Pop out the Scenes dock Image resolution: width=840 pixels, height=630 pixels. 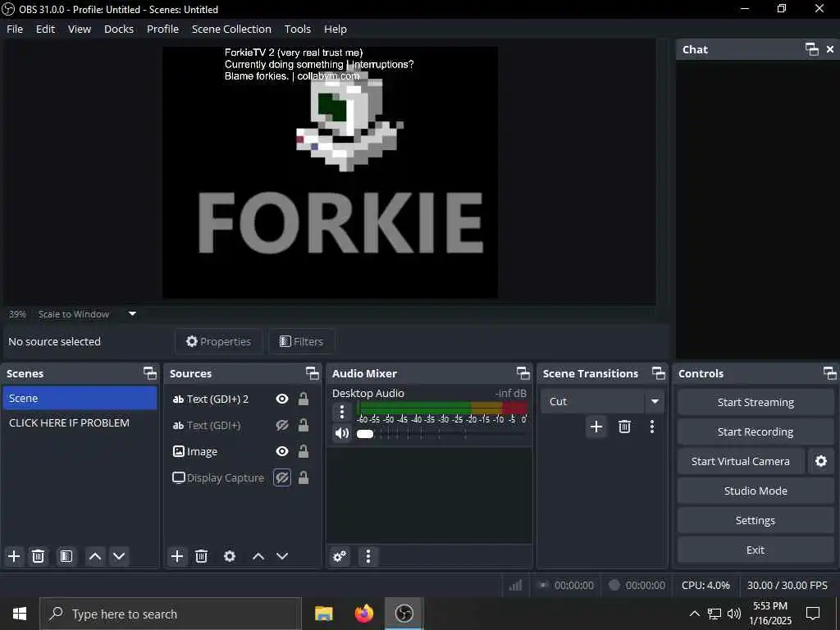click(150, 373)
